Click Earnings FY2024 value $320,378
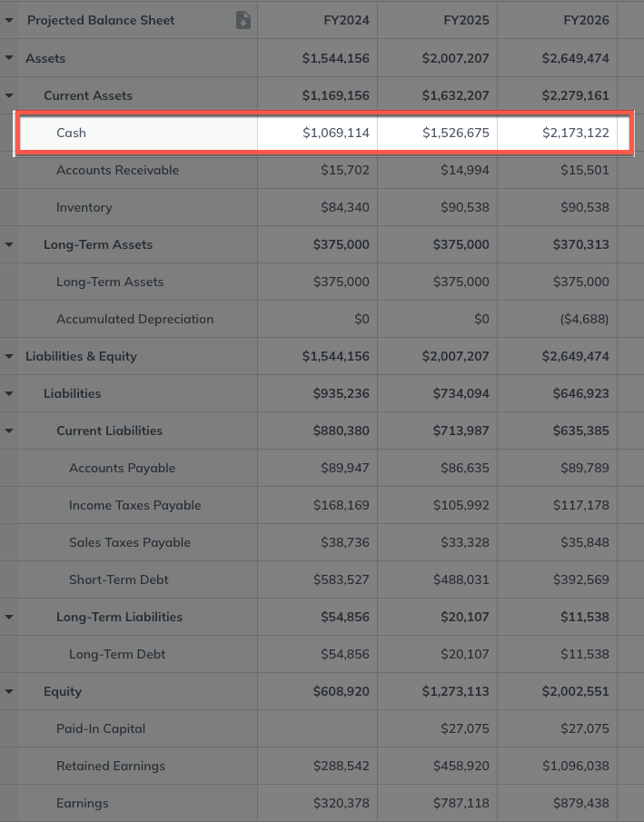The height and width of the screenshot is (822, 644). click(x=342, y=803)
